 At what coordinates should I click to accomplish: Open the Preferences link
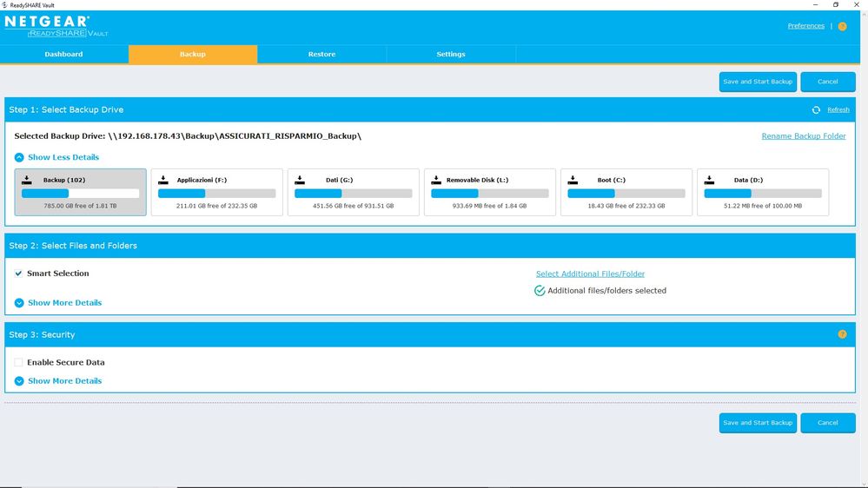(806, 26)
